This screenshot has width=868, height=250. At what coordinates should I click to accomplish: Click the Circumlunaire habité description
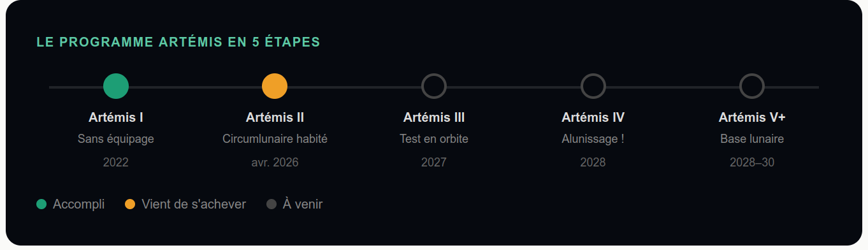tap(275, 139)
